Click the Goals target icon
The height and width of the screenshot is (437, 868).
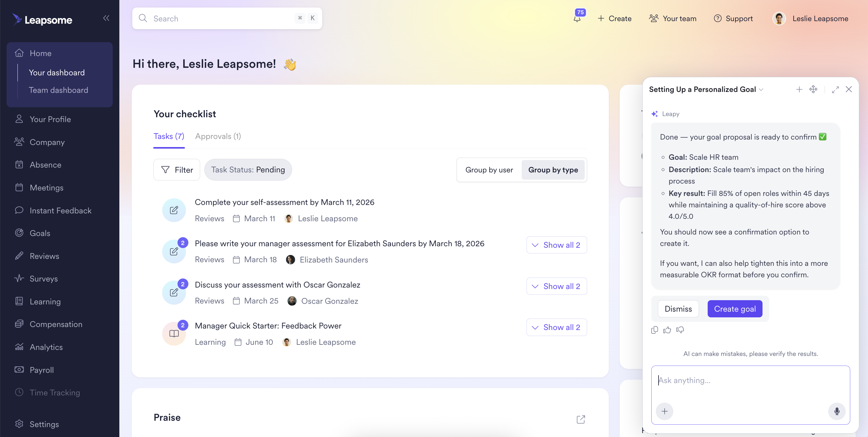(x=19, y=233)
